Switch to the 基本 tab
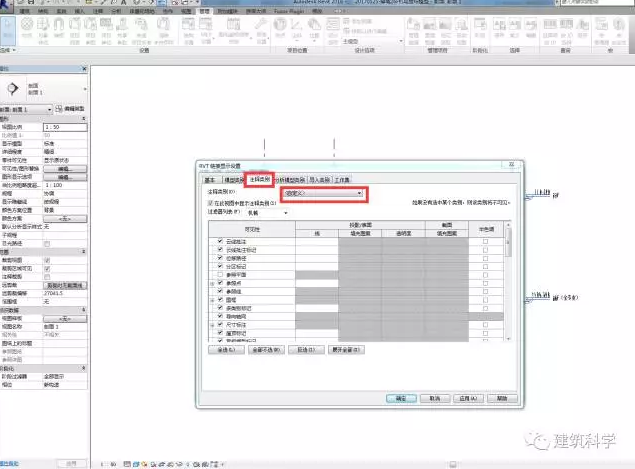This screenshot has height=469, width=635. point(209,180)
